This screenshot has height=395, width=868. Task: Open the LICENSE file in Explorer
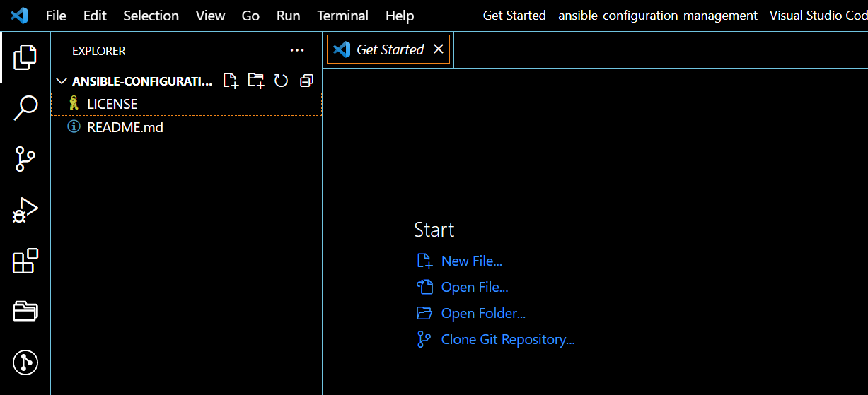tap(186, 104)
